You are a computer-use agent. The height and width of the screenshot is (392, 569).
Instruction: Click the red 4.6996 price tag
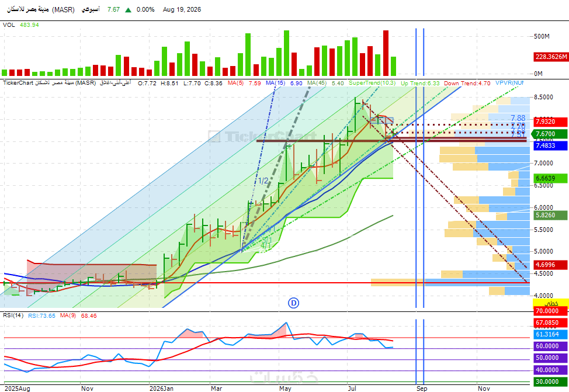pos(550,265)
